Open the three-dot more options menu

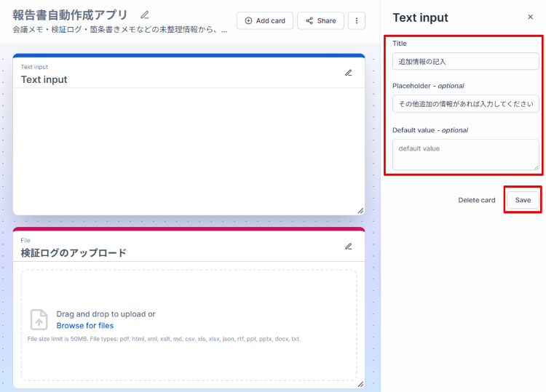[357, 21]
